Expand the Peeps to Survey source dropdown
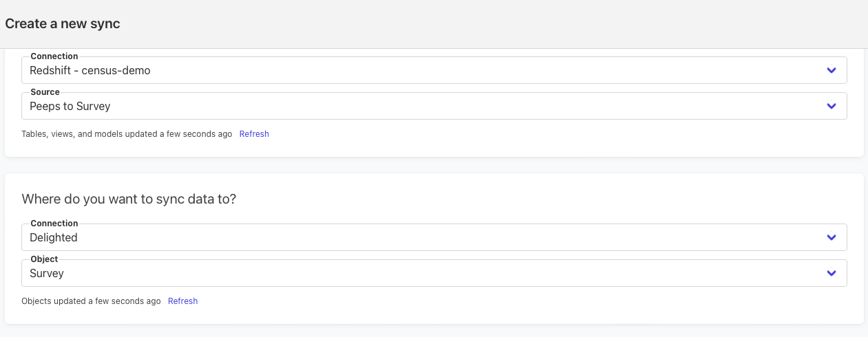This screenshot has width=868, height=337. click(x=427, y=107)
